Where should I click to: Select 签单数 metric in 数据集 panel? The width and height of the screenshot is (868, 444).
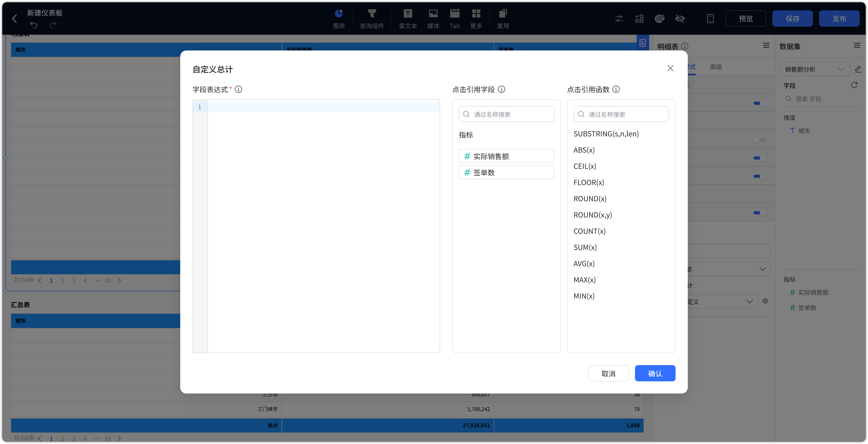(803, 307)
